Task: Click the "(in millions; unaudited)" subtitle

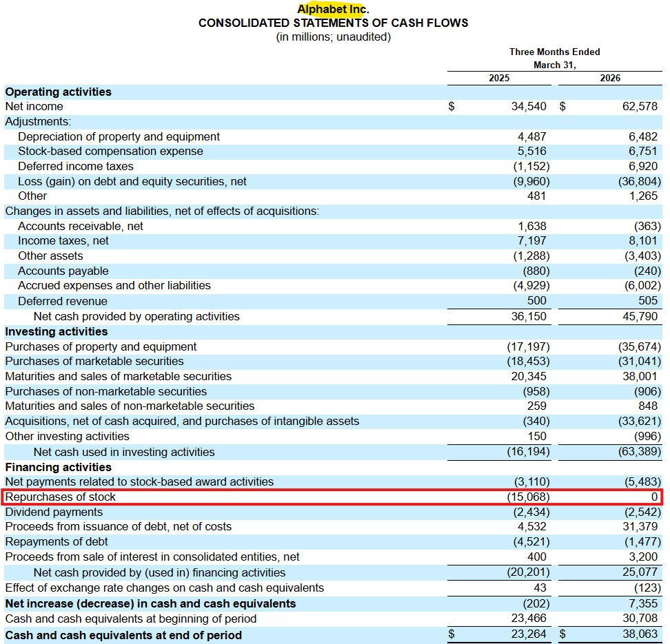Action: (334, 37)
